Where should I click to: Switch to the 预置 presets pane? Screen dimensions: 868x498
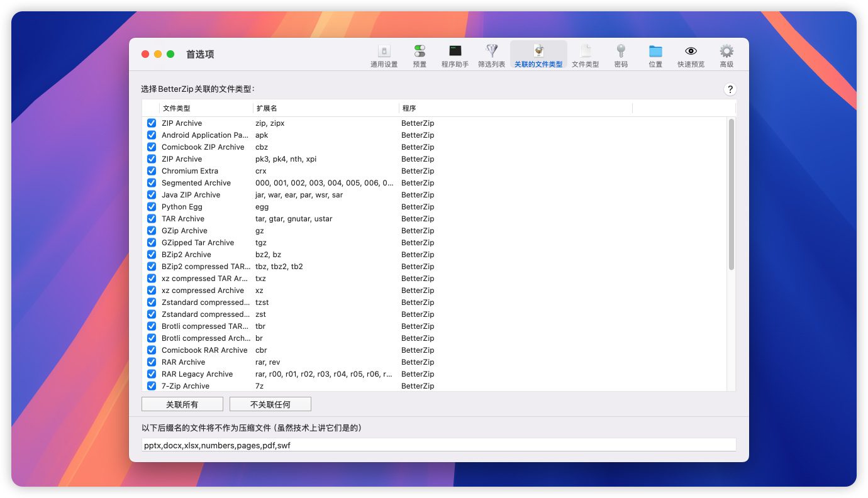[420, 55]
